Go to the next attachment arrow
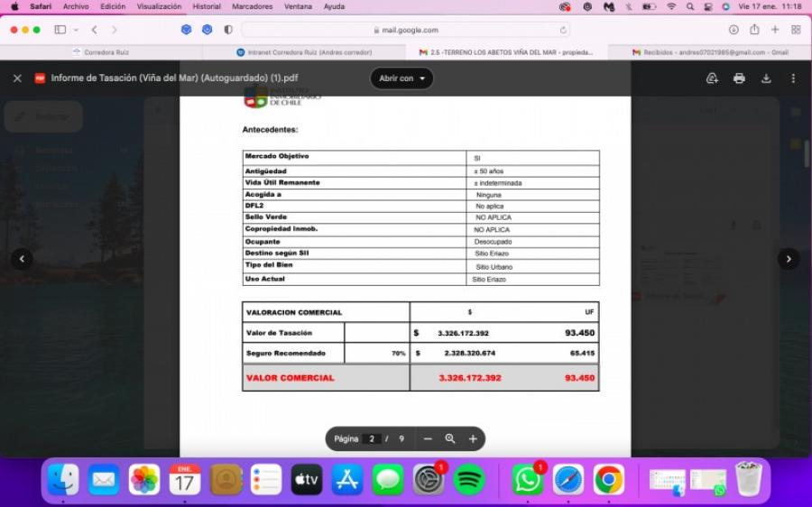 (x=789, y=259)
